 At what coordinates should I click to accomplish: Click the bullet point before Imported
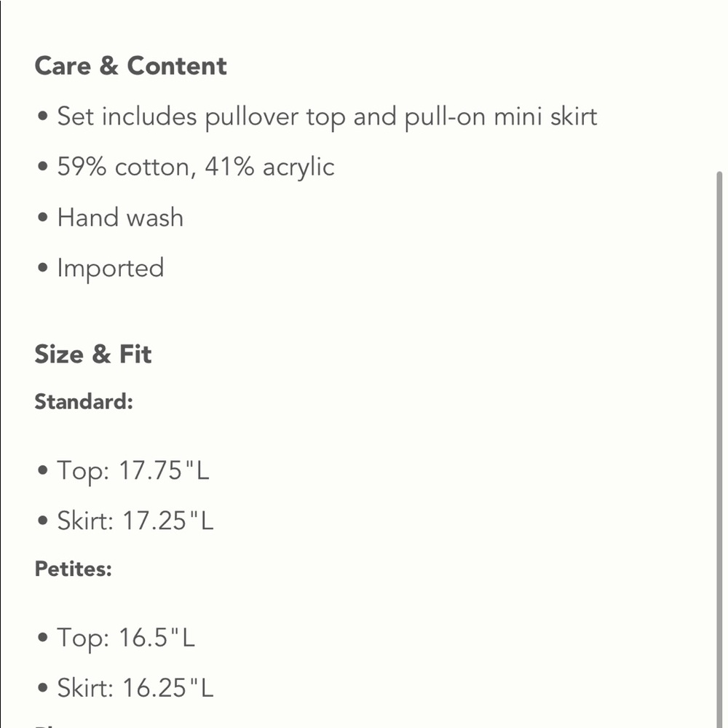(43, 268)
